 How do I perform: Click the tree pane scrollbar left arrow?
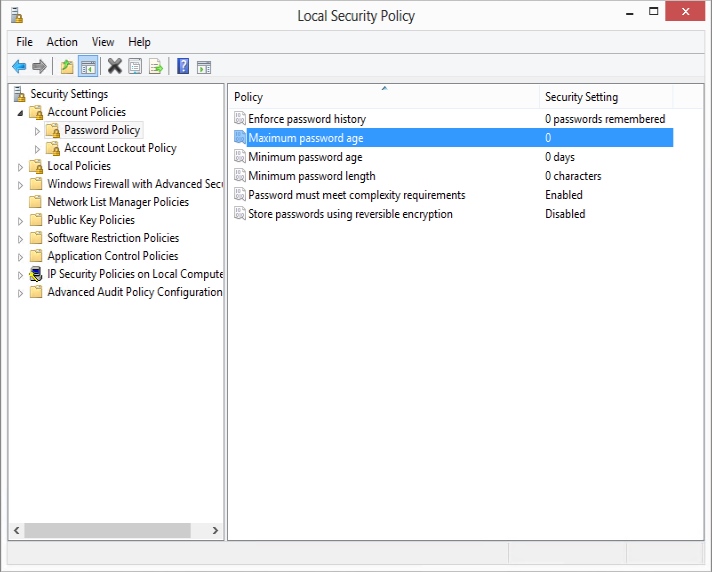(x=17, y=530)
